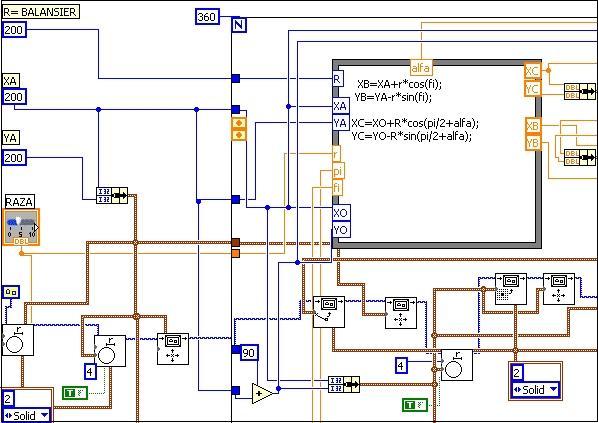Select the I32 Bundle node right of the Add function
The height and width of the screenshot is (423, 598).
(x=344, y=384)
